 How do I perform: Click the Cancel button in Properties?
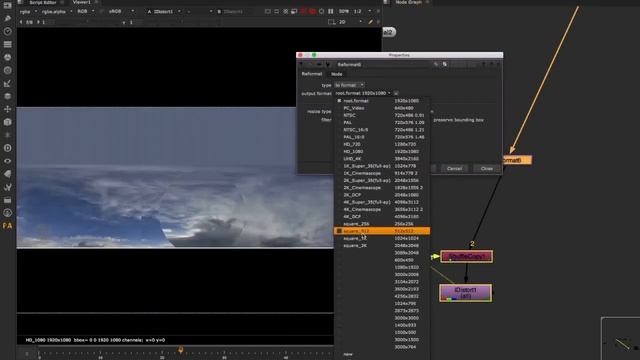454,169
